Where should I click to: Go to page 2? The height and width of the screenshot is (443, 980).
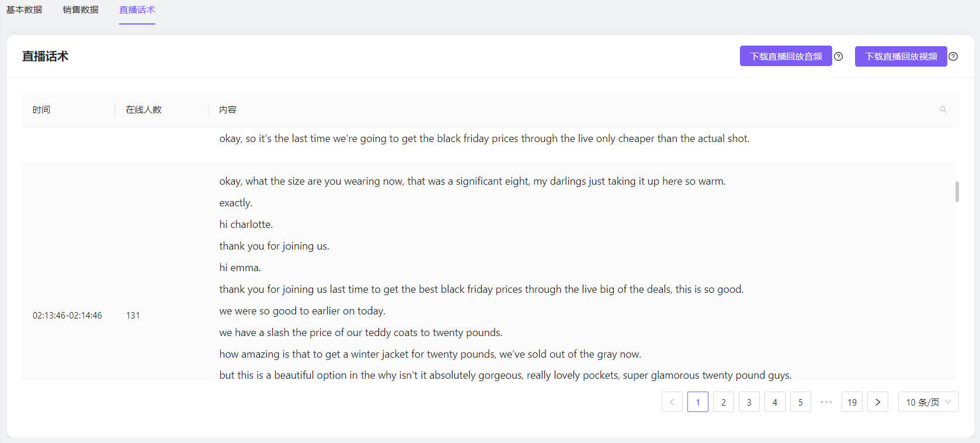[724, 402]
